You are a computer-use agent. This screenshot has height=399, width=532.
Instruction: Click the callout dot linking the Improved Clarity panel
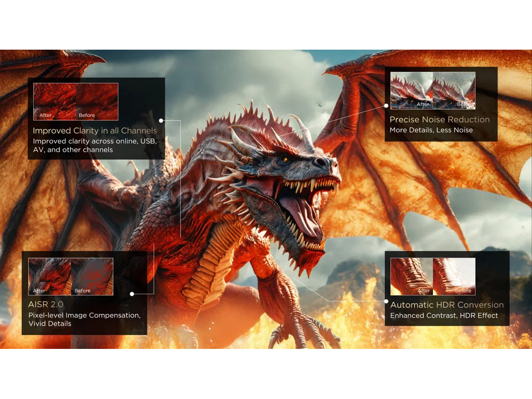[160, 120]
